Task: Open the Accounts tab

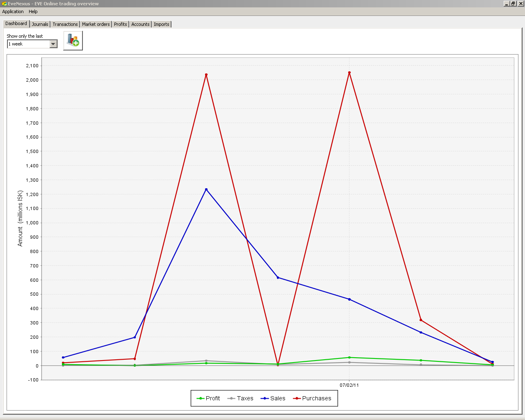Action: pos(140,24)
